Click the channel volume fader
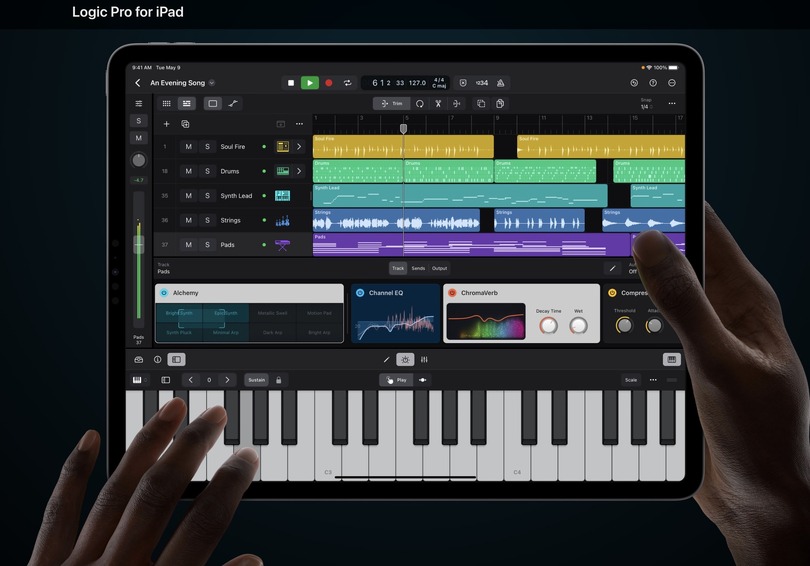The image size is (810, 566). [138, 244]
